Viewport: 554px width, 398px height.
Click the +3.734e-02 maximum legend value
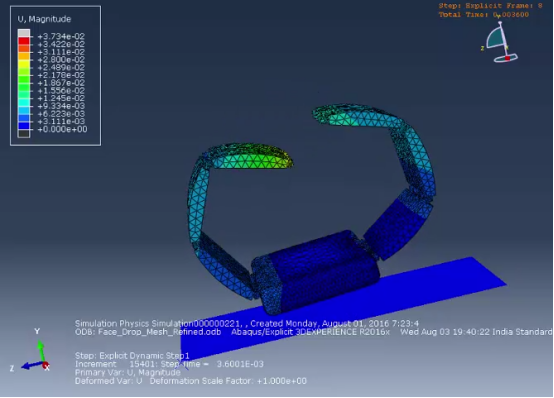pos(61,36)
